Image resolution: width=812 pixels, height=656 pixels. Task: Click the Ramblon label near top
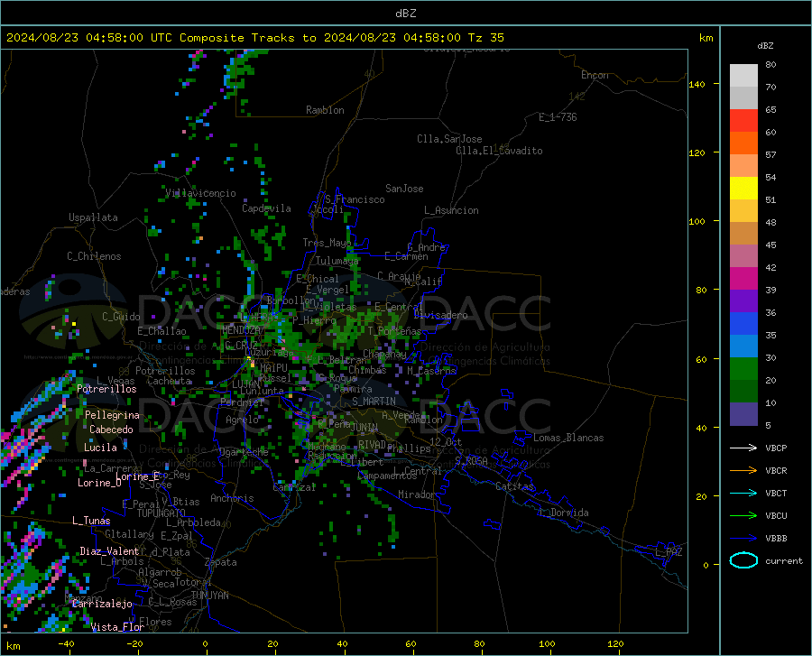click(325, 110)
